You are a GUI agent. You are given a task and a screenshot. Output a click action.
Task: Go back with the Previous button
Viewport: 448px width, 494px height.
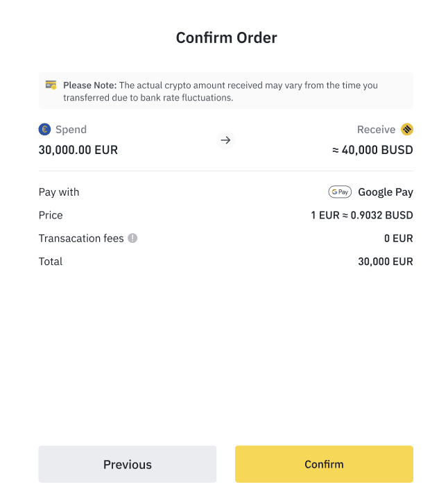pyautogui.click(x=128, y=464)
